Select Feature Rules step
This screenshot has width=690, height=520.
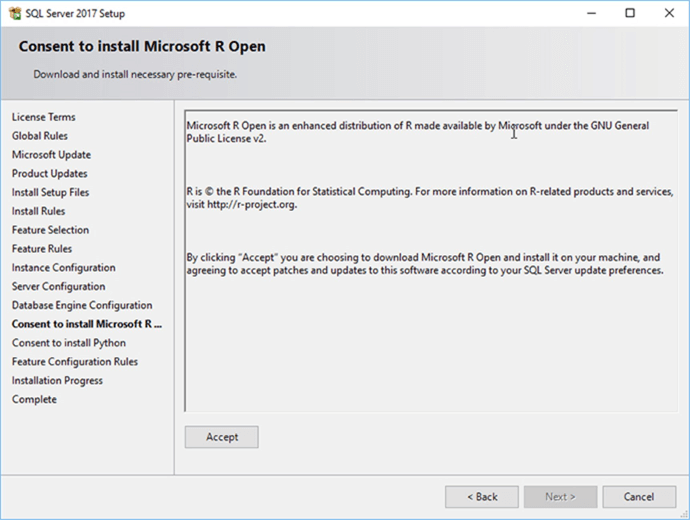[42, 249]
